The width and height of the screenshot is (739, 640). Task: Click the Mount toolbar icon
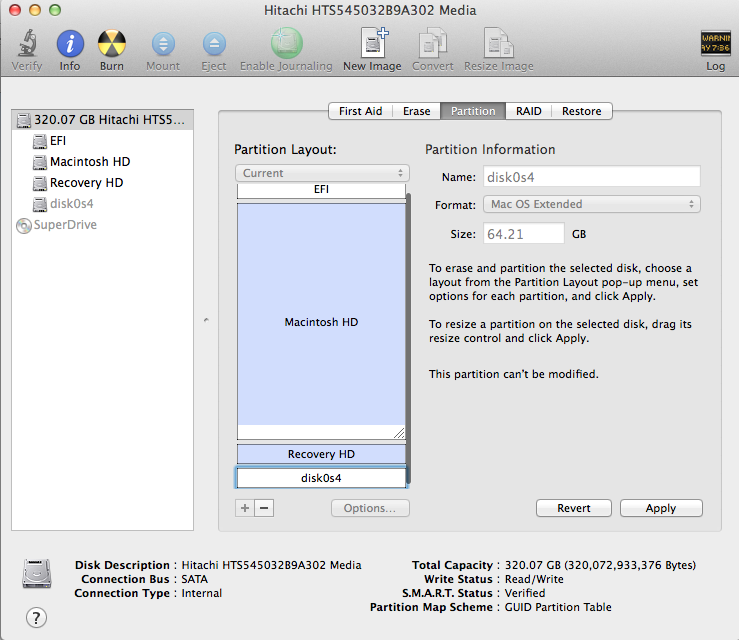(x=163, y=44)
